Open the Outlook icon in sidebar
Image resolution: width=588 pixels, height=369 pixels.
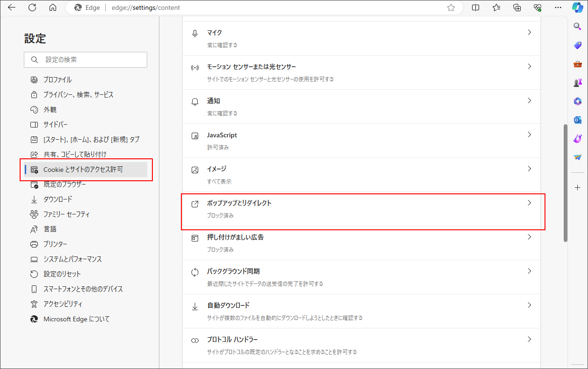click(x=578, y=120)
